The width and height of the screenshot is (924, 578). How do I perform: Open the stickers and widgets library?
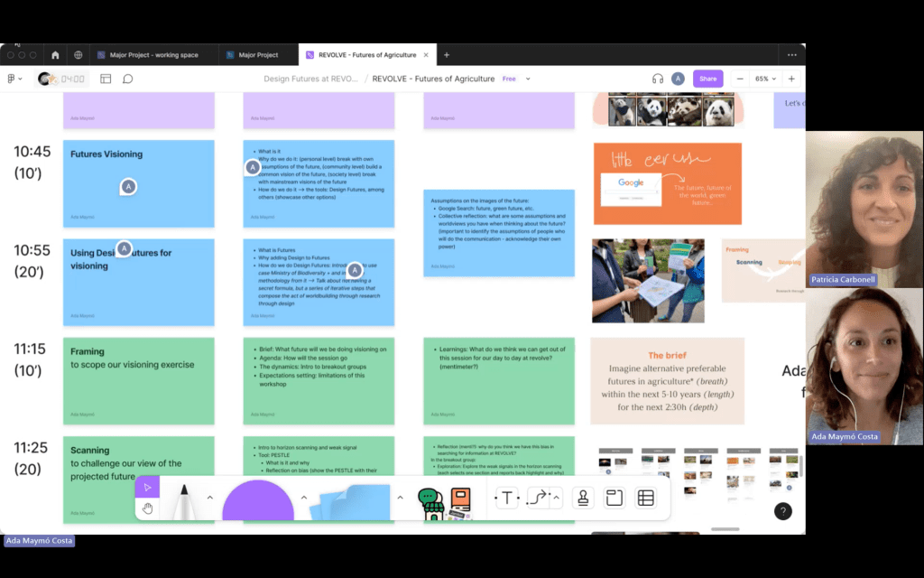[445, 503]
